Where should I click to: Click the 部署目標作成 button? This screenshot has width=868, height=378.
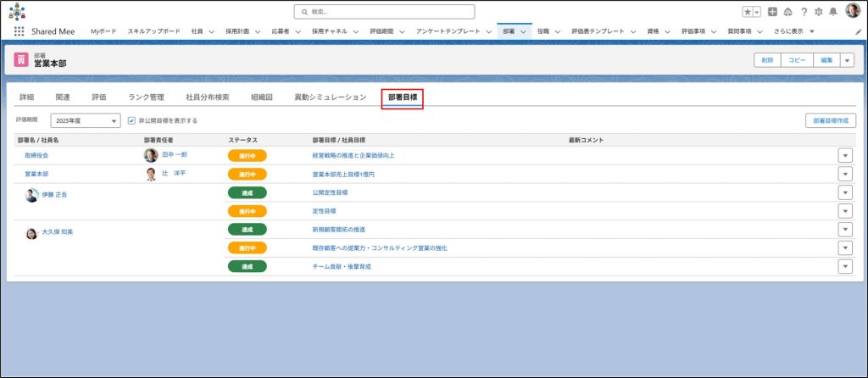click(x=830, y=120)
